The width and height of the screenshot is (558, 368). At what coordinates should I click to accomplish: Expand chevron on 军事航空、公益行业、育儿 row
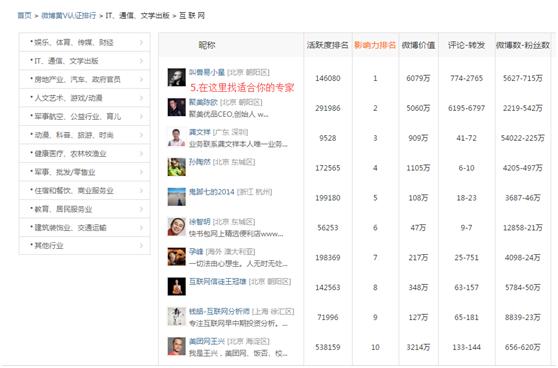pos(141,116)
